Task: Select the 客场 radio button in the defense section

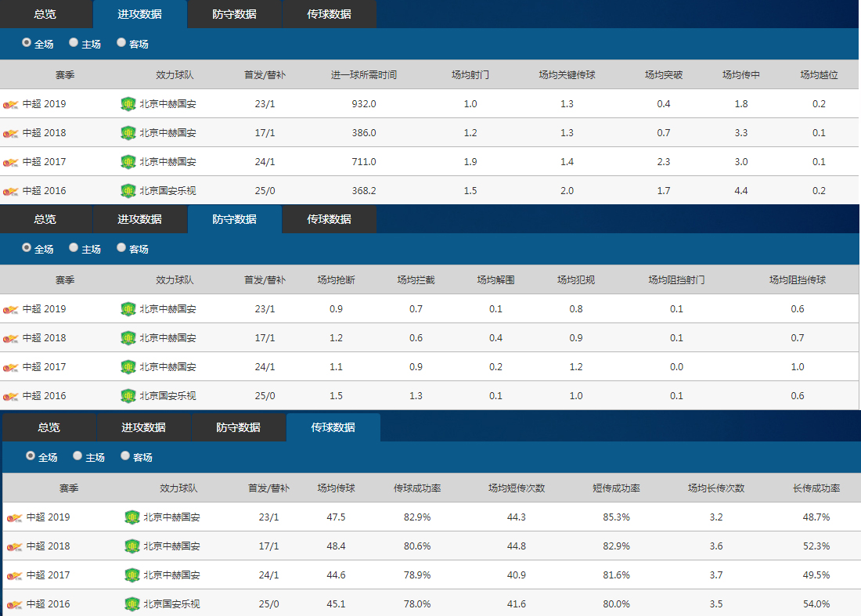Action: pyautogui.click(x=121, y=247)
